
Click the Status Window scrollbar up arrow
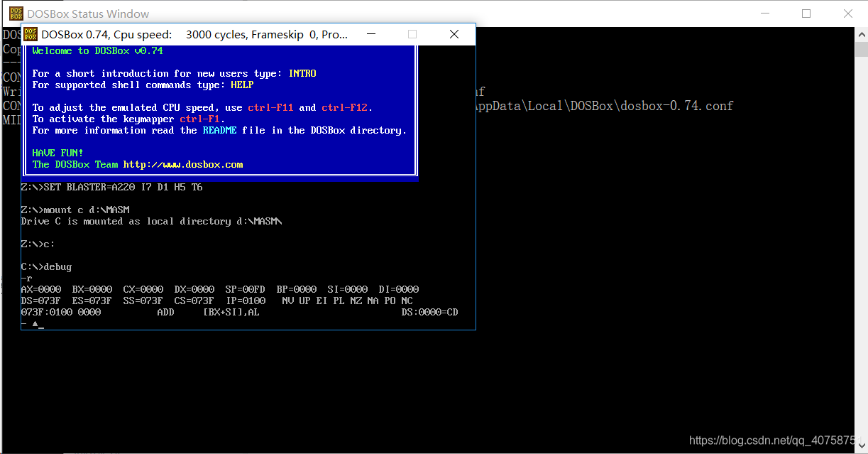point(861,33)
